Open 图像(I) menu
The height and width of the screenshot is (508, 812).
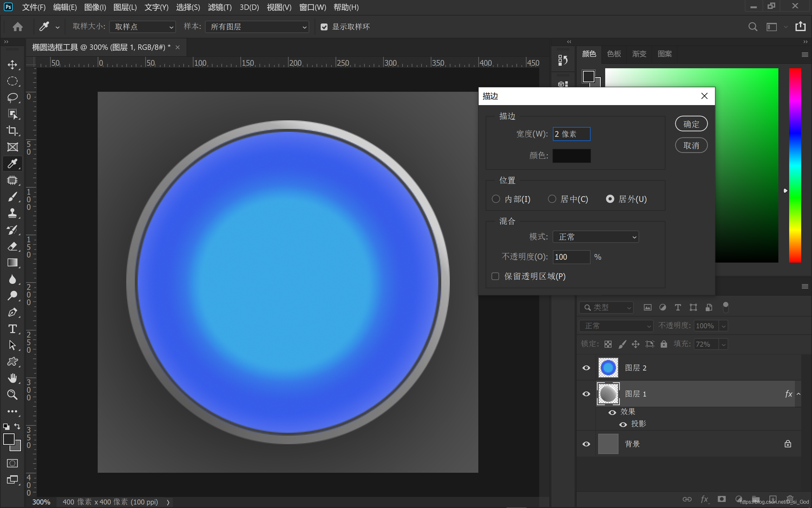click(x=95, y=7)
